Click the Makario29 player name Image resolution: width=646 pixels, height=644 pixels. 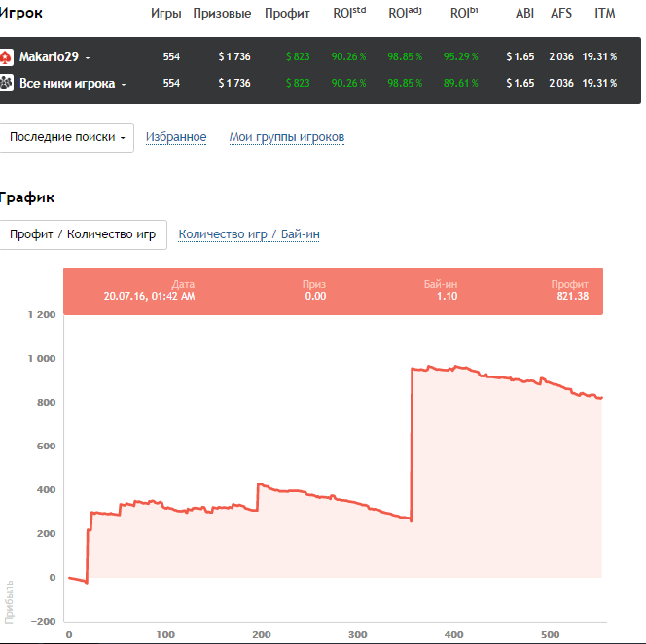pos(49,57)
